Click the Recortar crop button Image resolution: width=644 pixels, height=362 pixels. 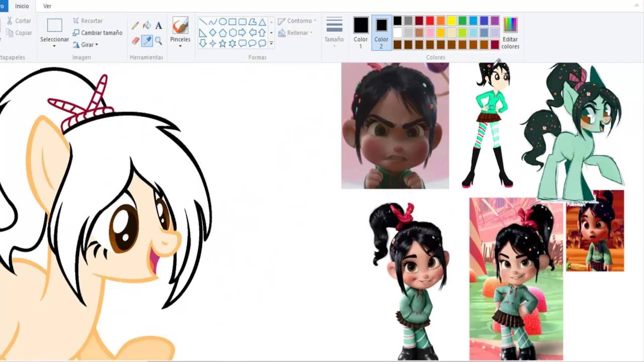[88, 21]
